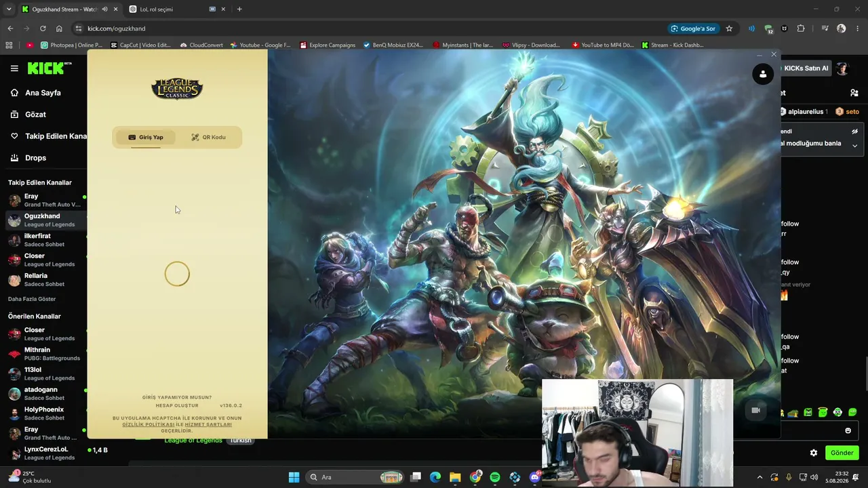Open the browser extensions puzzle icon
868x488 pixels.
tap(801, 28)
